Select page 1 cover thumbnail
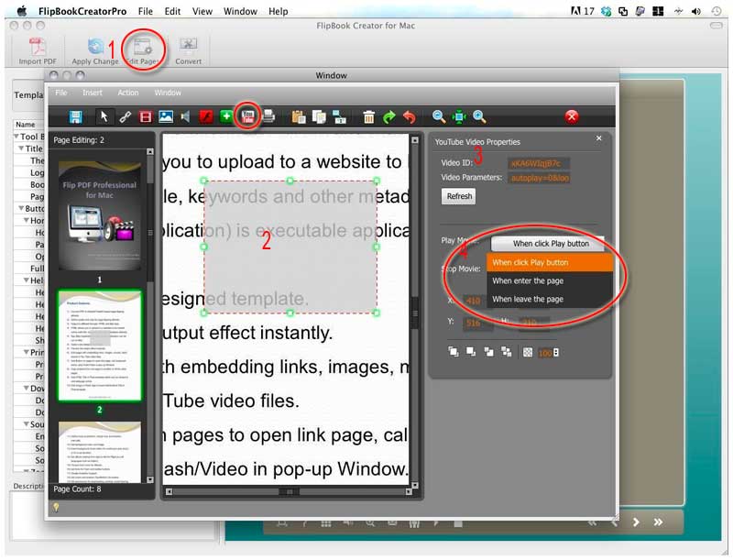Viewport: 733px width, 560px height. 100,215
